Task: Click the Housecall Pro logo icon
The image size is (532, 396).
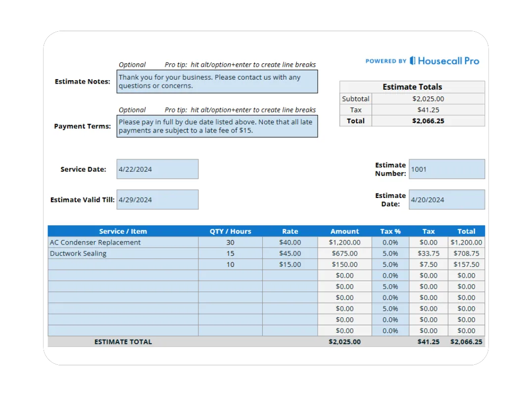Action: click(412, 60)
